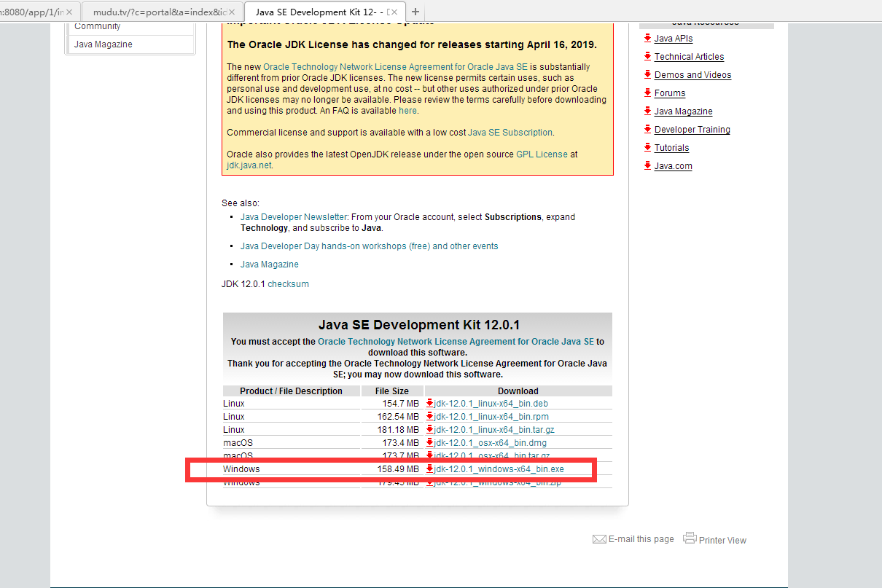Switch to the mudu.tv portal tab
Viewport: 882px width, 588px height.
coord(160,12)
